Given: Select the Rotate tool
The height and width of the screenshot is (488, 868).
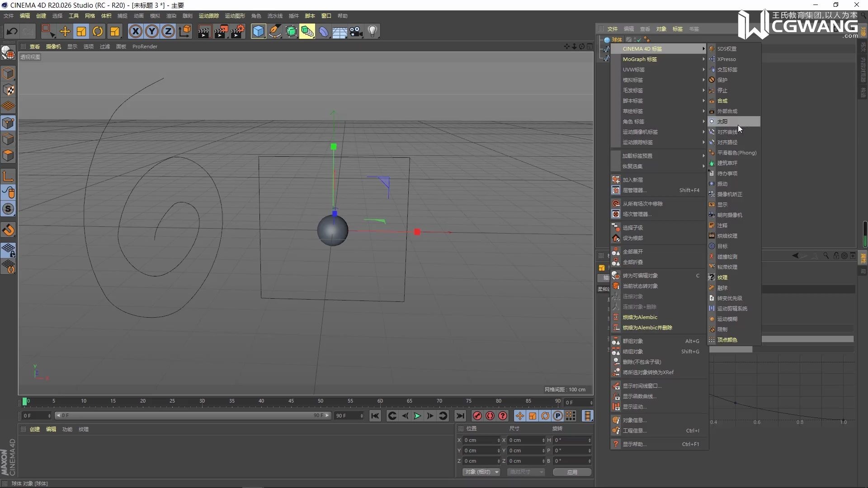Looking at the screenshot, I should tap(98, 31).
